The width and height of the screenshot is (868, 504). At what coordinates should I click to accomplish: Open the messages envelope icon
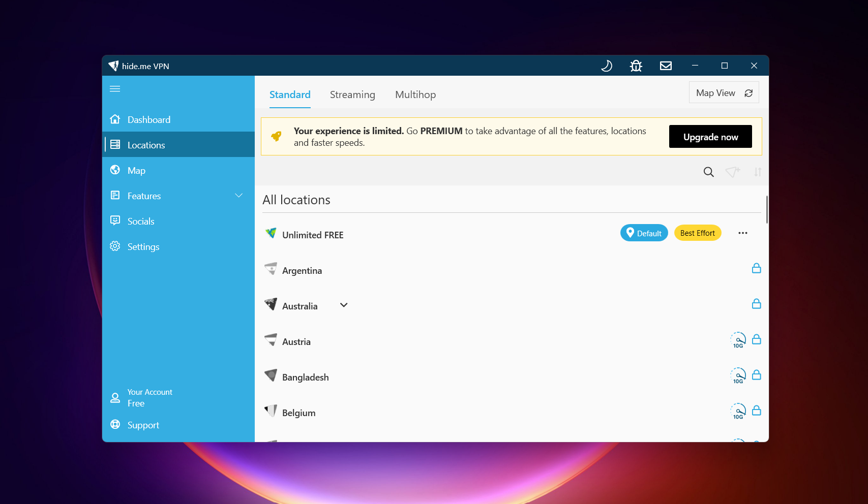(666, 66)
